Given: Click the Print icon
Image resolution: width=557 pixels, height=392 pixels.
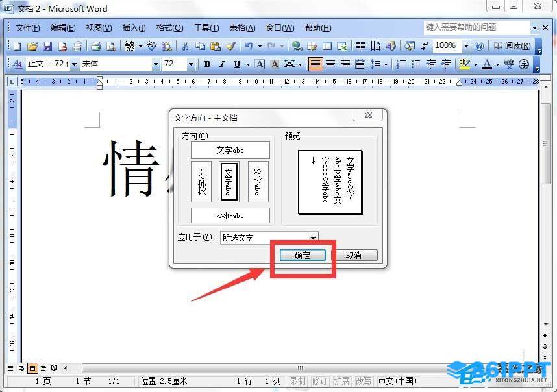Looking at the screenshot, I should [x=95, y=46].
